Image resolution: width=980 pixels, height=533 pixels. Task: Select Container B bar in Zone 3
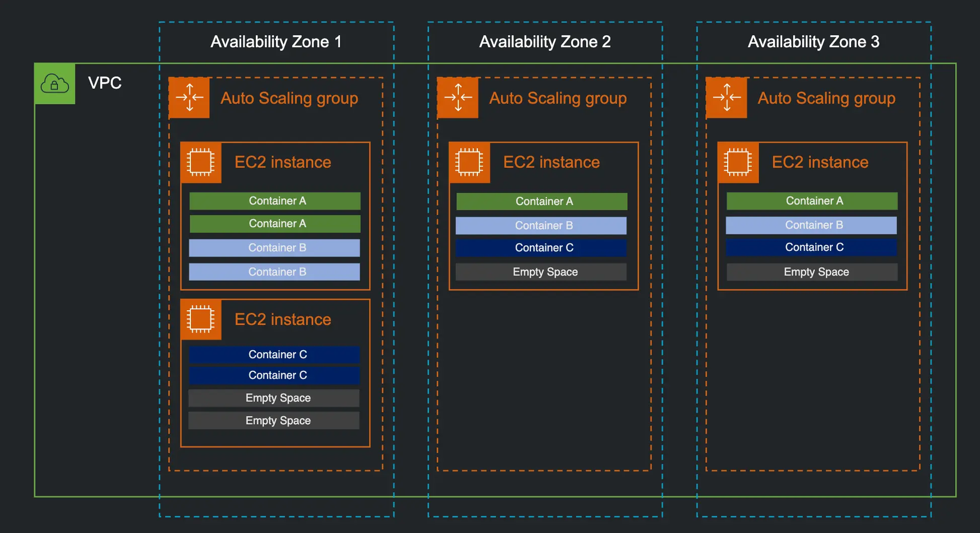tap(811, 225)
